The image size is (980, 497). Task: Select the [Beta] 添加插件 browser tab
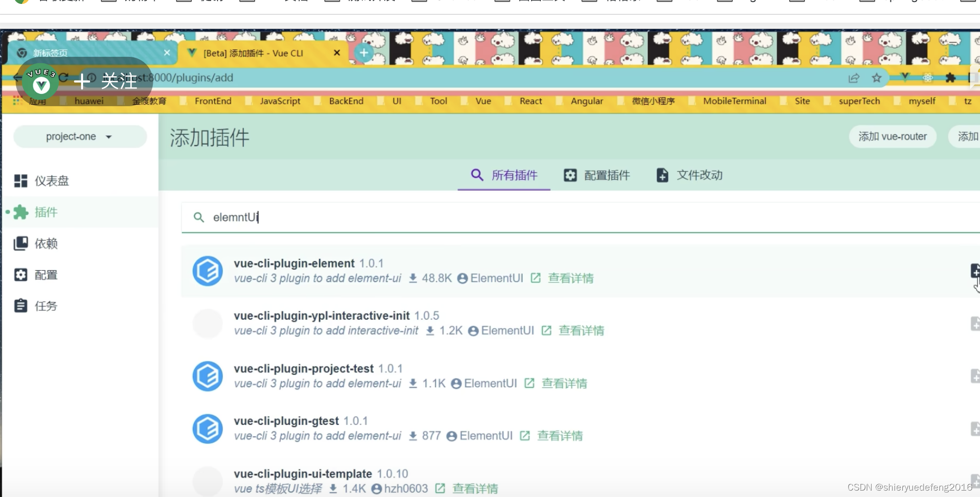[x=253, y=53]
